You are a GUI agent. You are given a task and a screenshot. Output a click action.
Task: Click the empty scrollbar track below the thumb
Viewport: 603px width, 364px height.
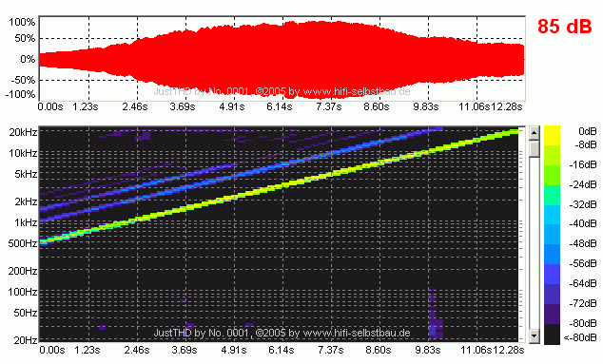click(x=534, y=243)
